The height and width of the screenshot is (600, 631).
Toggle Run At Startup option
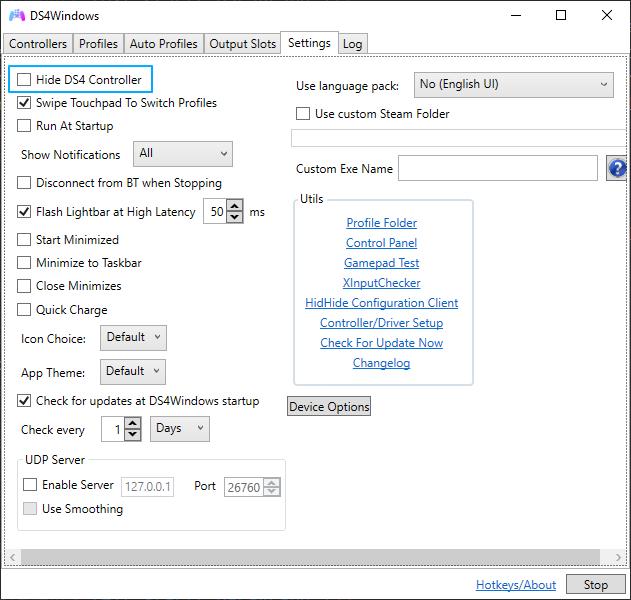[x=25, y=126]
